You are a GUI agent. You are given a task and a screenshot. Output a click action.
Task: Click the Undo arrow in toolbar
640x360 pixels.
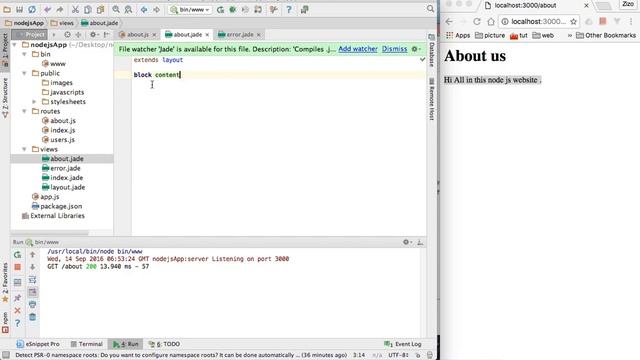[x=48, y=9]
